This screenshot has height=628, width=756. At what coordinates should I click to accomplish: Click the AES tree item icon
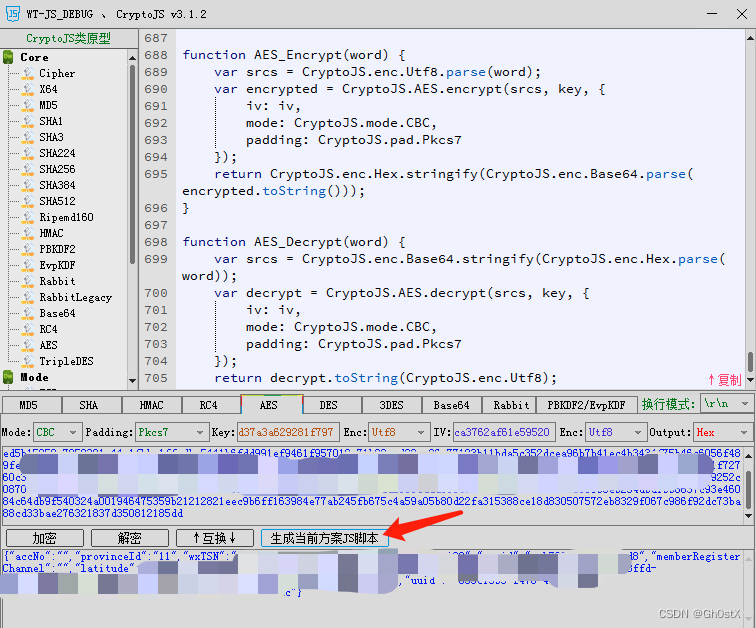pyautogui.click(x=28, y=345)
